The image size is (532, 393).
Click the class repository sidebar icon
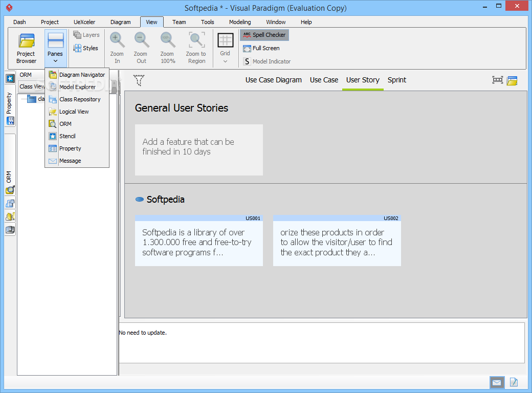tap(10, 203)
